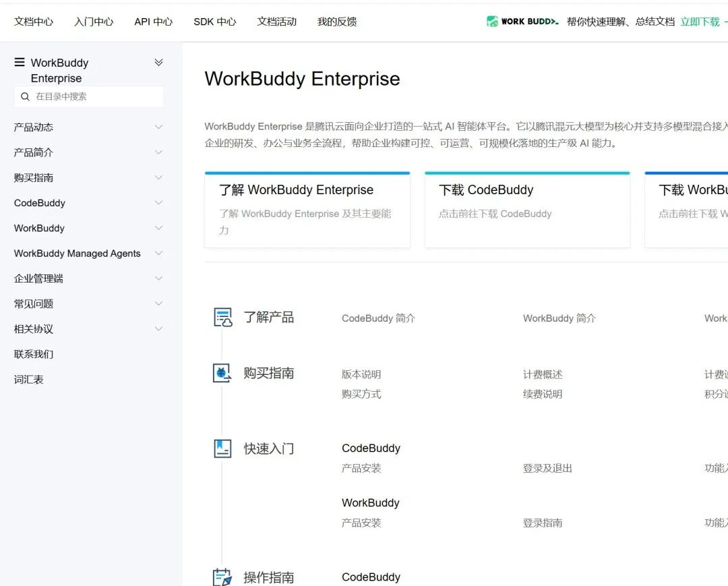
Task: Click the 了解产品 section icon
Action: 223,318
